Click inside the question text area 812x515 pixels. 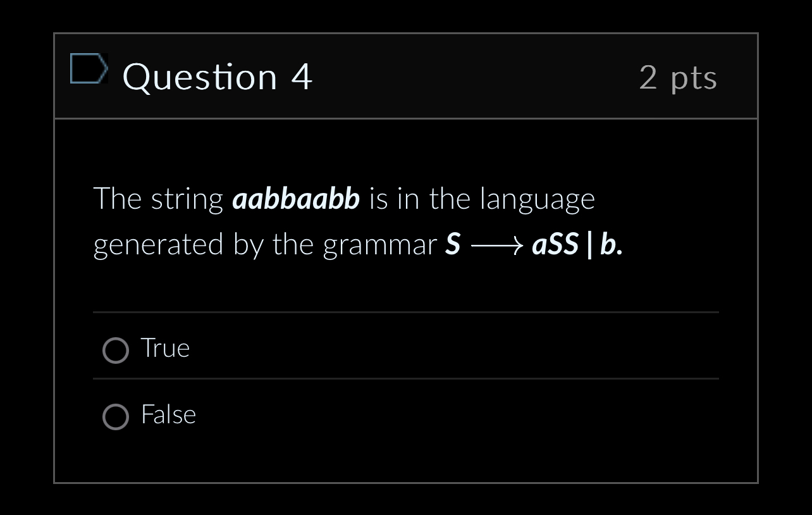(x=345, y=221)
